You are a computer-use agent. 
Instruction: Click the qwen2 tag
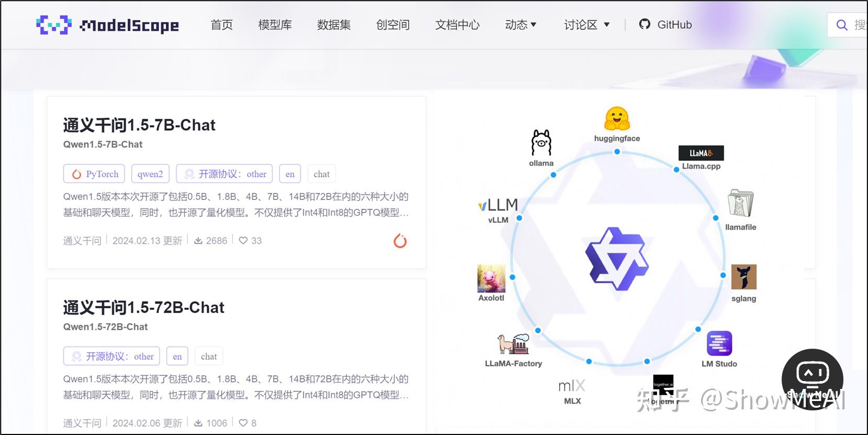click(x=150, y=174)
